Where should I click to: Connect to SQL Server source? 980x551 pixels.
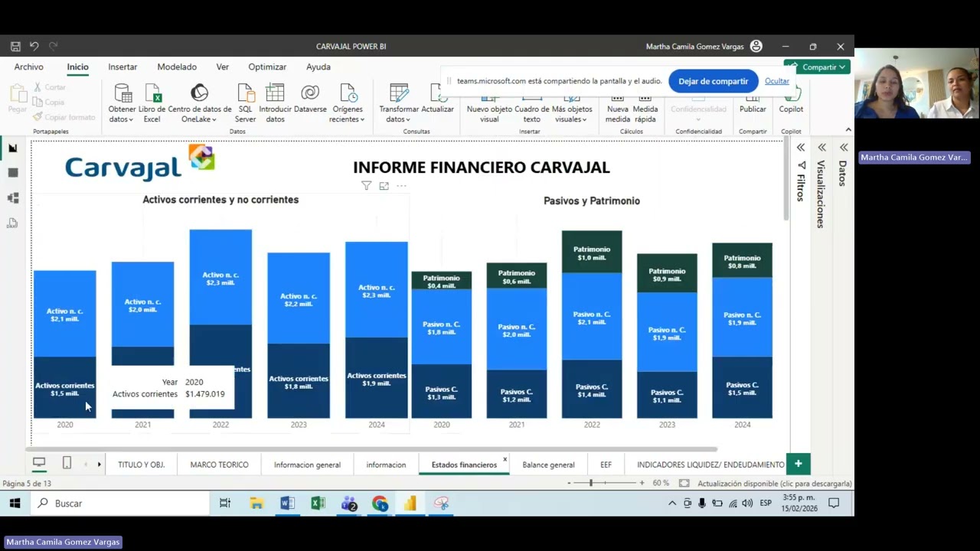(x=246, y=103)
